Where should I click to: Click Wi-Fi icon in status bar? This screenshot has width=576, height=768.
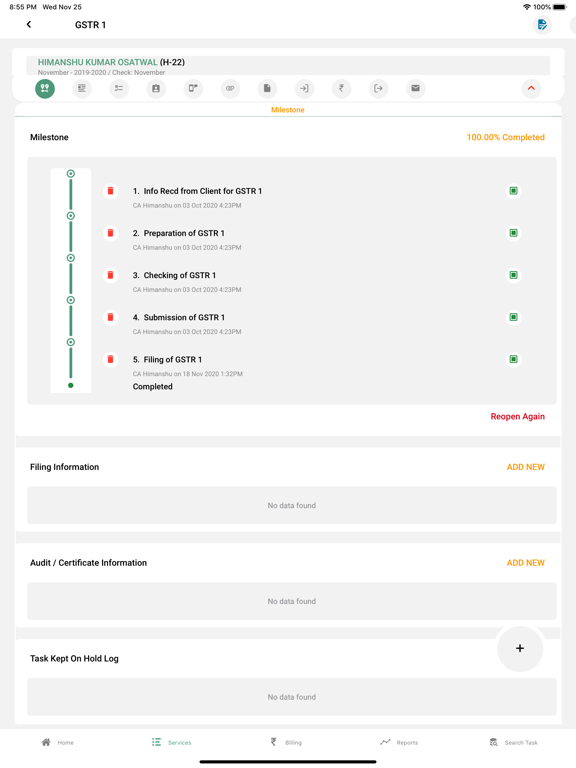coord(527,7)
